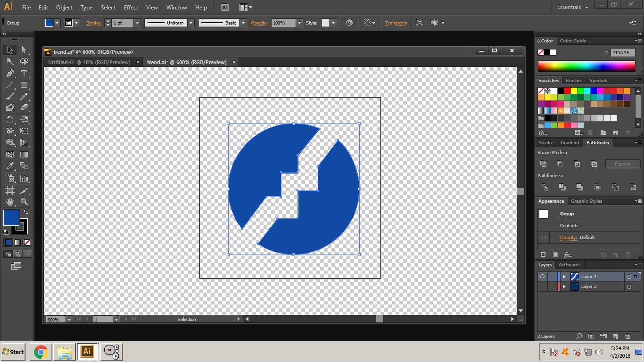Click the Layer 2 target circle
Viewport: 644px width, 362px height.
pyautogui.click(x=629, y=287)
